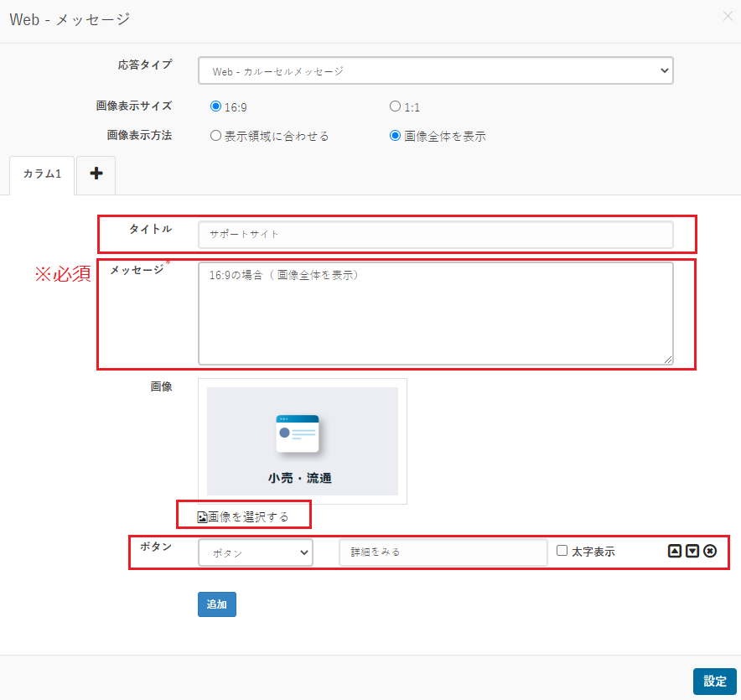Close the Web message dialog
The image size is (741, 700).
(x=728, y=17)
